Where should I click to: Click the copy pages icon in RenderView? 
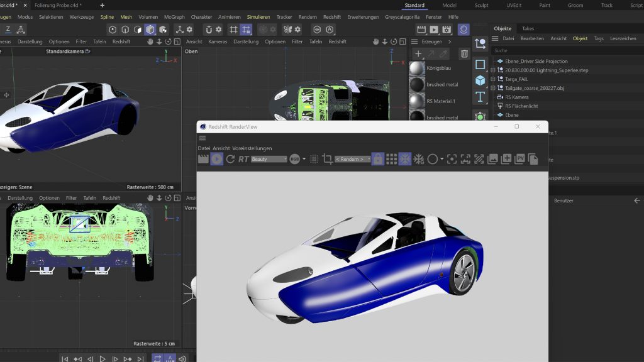coord(533,159)
